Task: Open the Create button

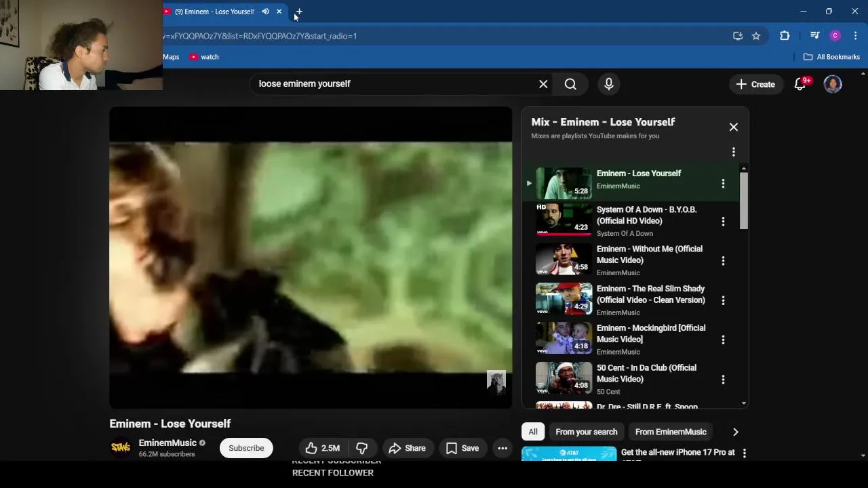Action: pos(755,84)
